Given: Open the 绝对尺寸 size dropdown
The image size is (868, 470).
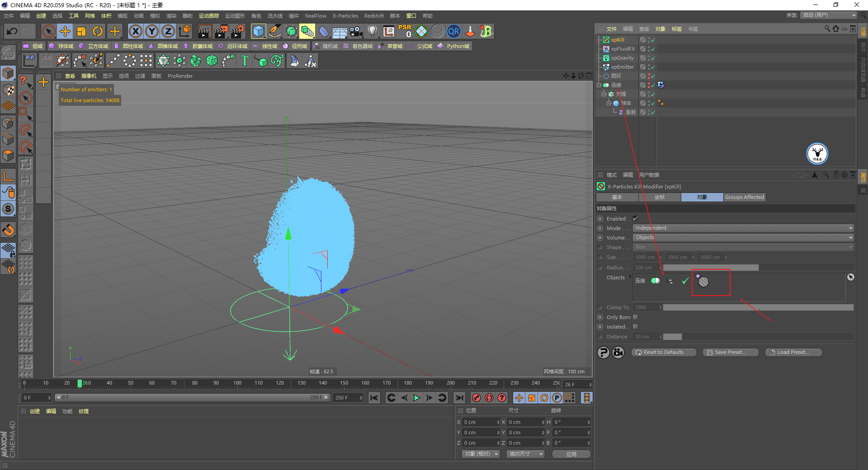Looking at the screenshot, I should (525, 454).
